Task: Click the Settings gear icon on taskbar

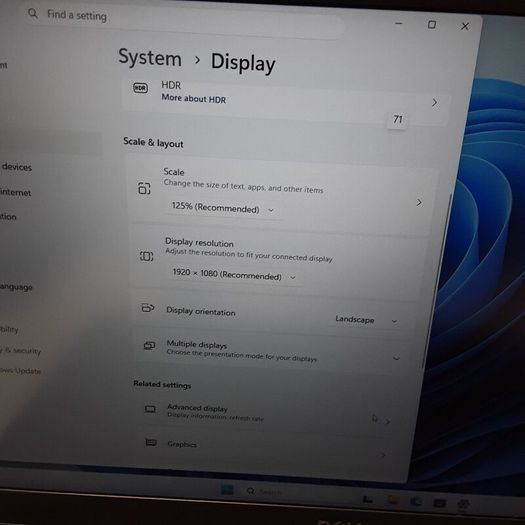Action: (463, 504)
